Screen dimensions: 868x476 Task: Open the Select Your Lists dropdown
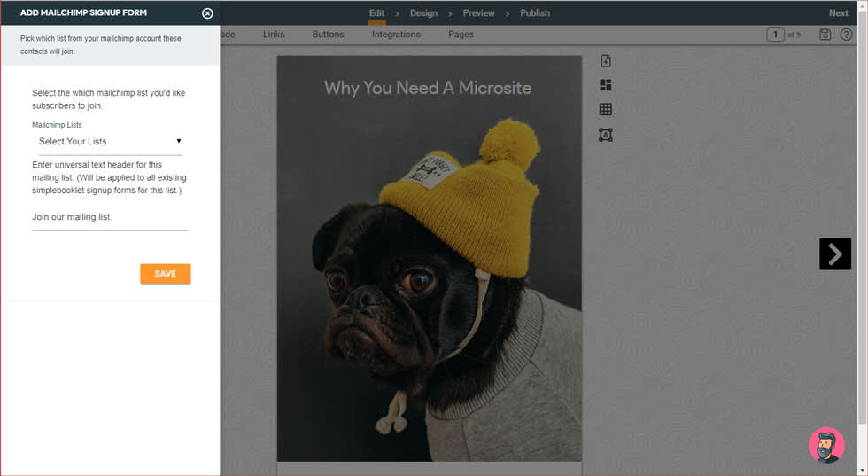click(110, 142)
